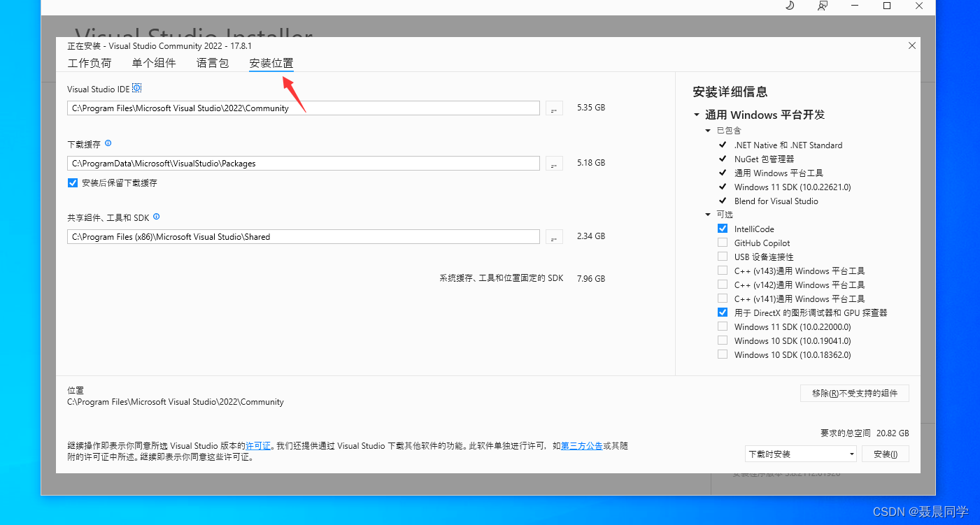Click the 许可证 link
The height and width of the screenshot is (525, 980).
click(x=258, y=445)
